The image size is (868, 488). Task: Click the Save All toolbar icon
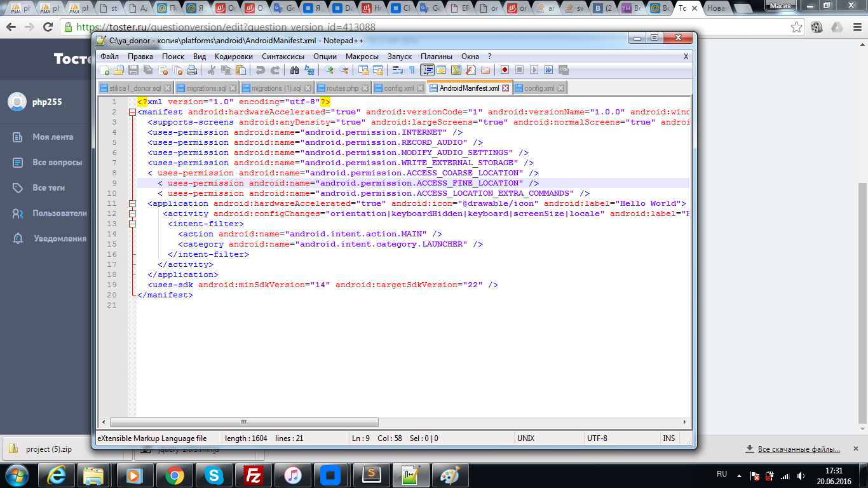tap(147, 70)
